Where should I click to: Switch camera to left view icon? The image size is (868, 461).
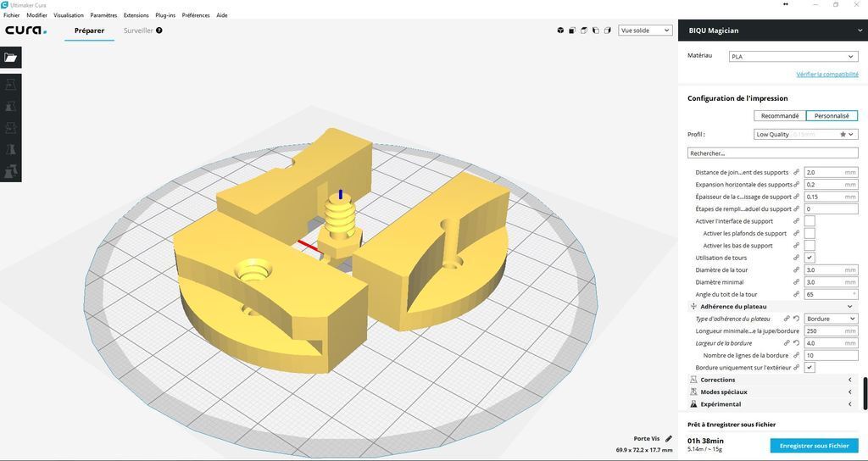[595, 31]
